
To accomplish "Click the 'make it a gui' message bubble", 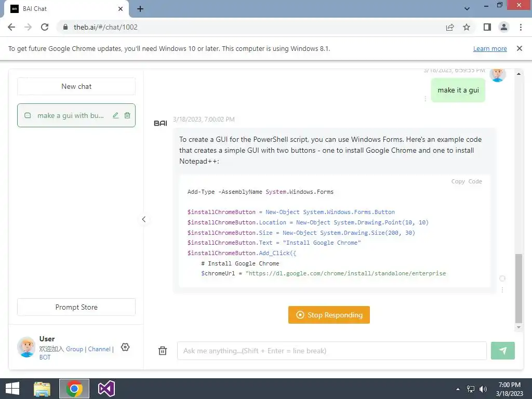I will [x=458, y=90].
